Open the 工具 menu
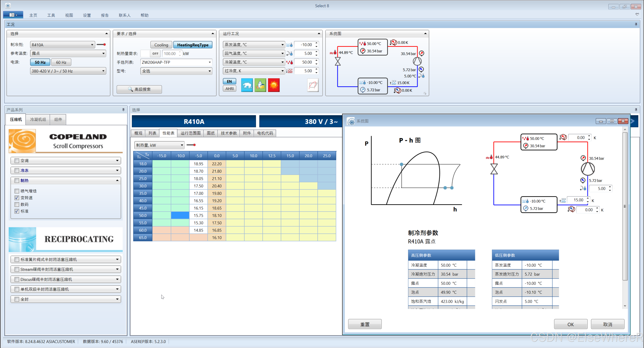This screenshot has height=348, width=644. coord(51,15)
